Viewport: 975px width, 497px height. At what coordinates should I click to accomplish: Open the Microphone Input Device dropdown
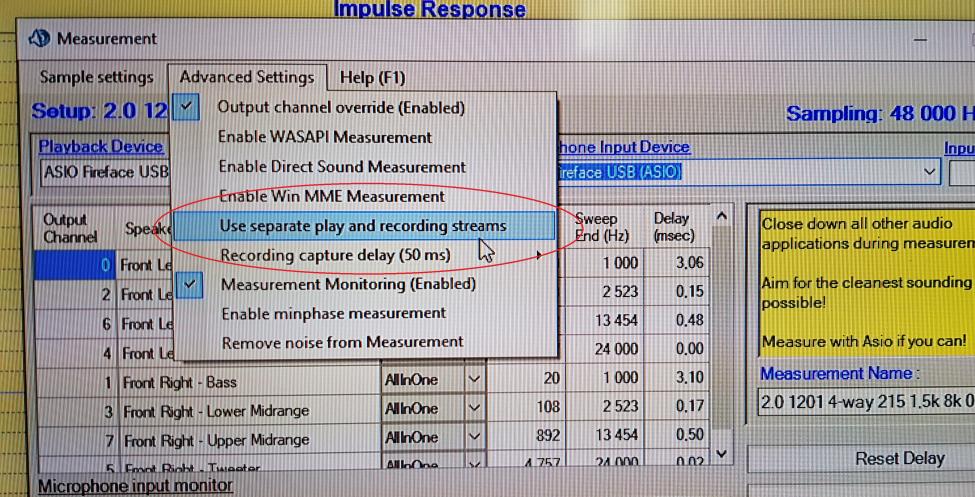pyautogui.click(x=930, y=171)
